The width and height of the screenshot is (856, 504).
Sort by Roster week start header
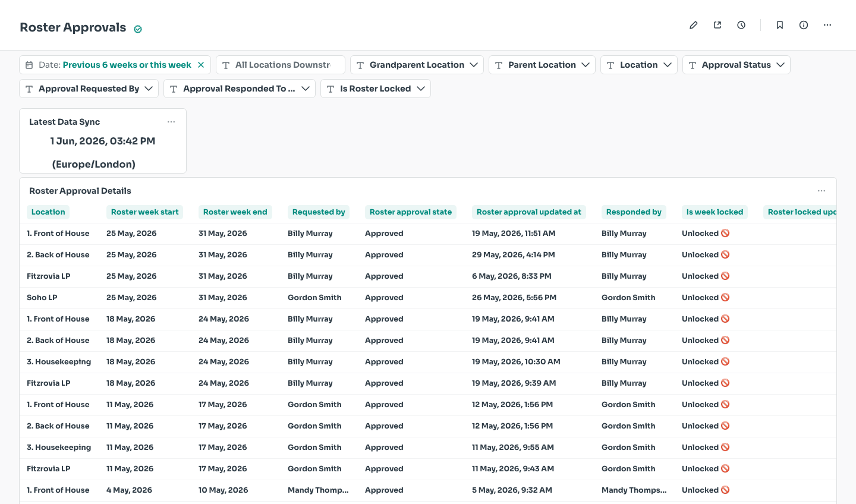[144, 212]
